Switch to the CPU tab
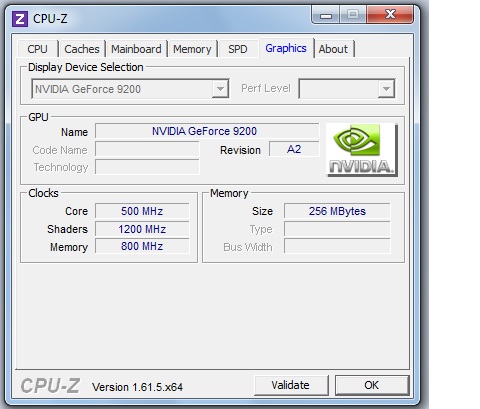The image size is (480, 409). pos(37,49)
